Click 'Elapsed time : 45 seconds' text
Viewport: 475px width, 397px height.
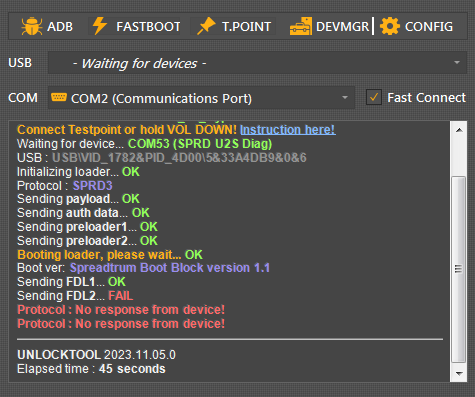(x=91, y=369)
